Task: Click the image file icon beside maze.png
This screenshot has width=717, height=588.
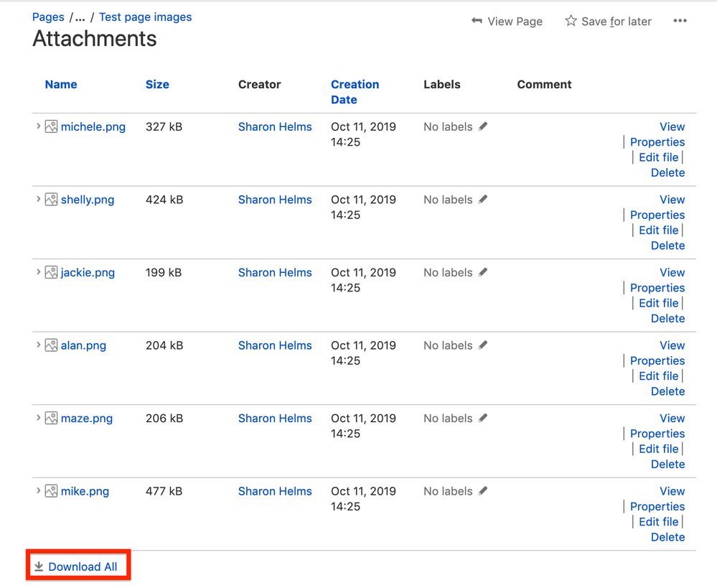Action: pyautogui.click(x=51, y=419)
